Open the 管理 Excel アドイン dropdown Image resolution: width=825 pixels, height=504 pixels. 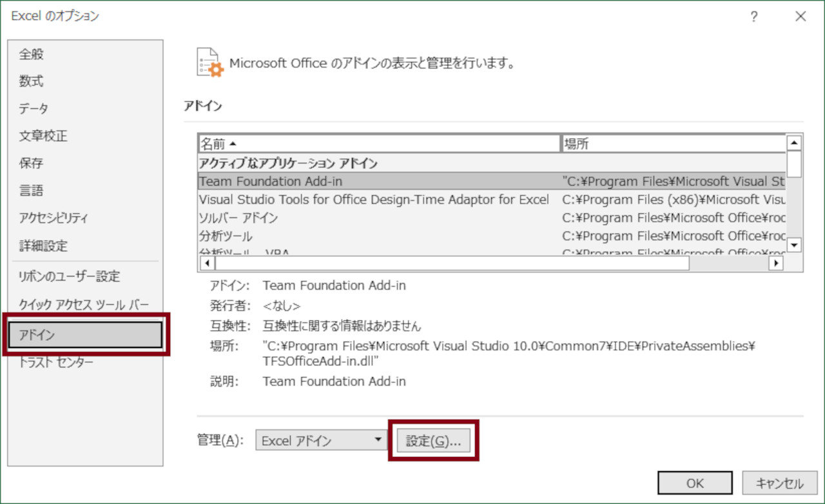tap(321, 441)
